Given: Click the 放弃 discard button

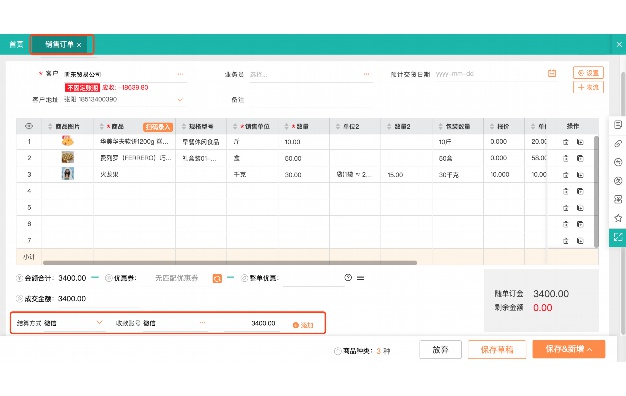Looking at the screenshot, I should tap(440, 350).
